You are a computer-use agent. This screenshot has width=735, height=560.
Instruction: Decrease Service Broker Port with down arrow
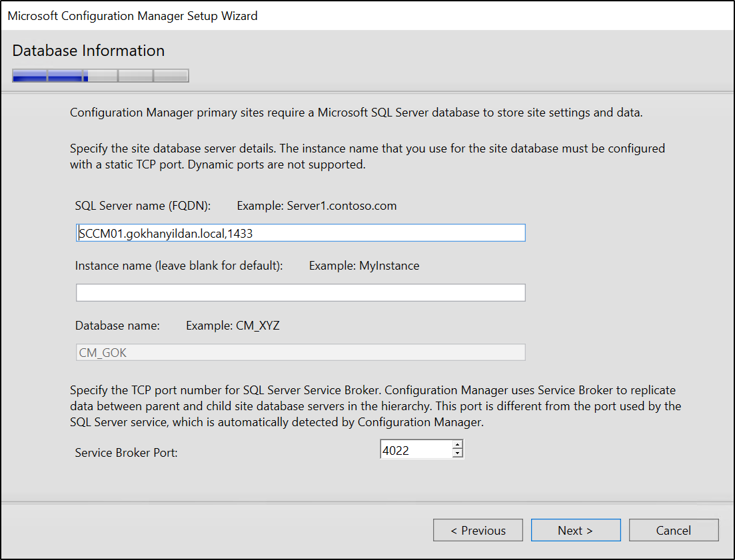click(458, 453)
